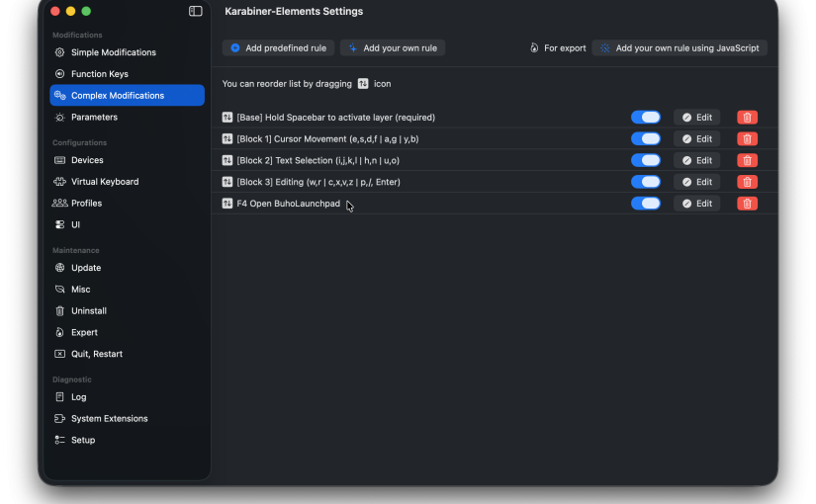Open the UI settings section
This screenshot has width=816, height=504.
[x=127, y=224]
